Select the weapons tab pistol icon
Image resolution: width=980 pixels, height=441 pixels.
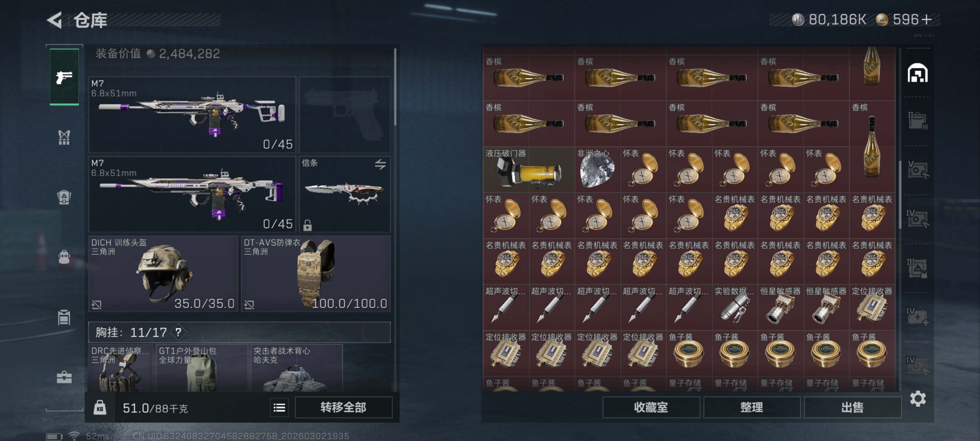pyautogui.click(x=64, y=77)
